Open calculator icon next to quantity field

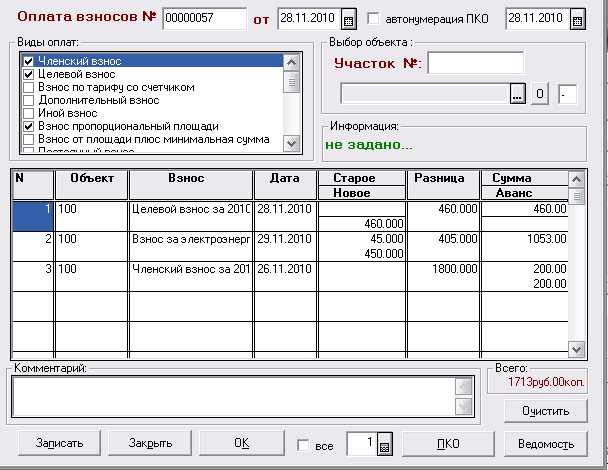[x=384, y=445]
